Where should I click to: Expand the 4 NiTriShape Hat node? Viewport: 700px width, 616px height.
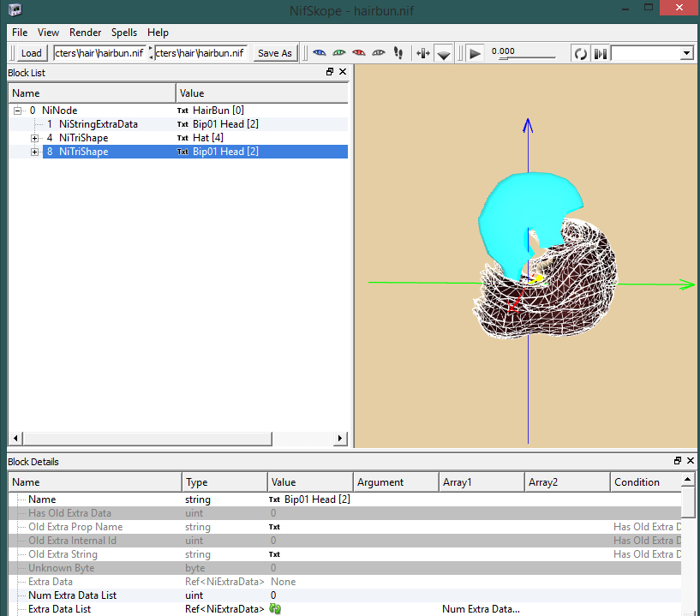(35, 138)
